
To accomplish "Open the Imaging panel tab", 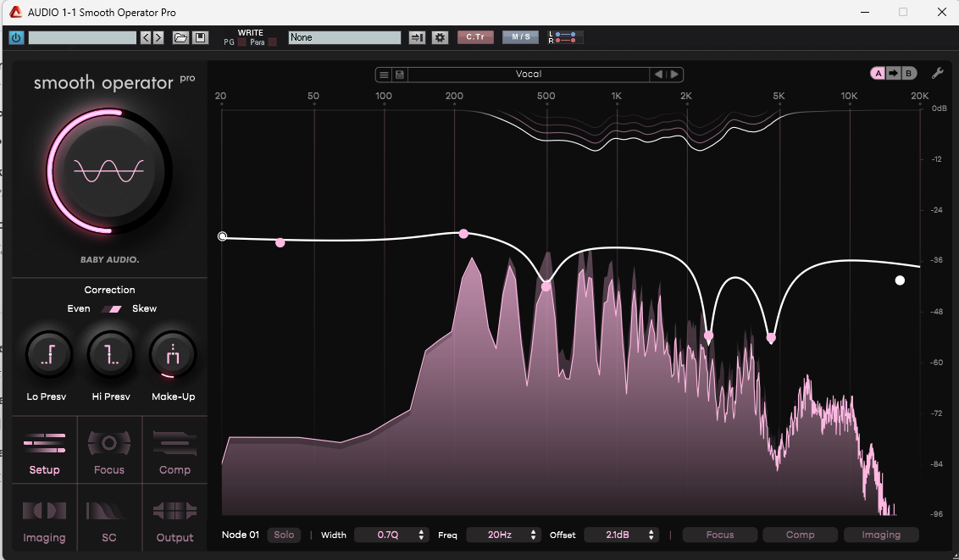I will (x=45, y=518).
